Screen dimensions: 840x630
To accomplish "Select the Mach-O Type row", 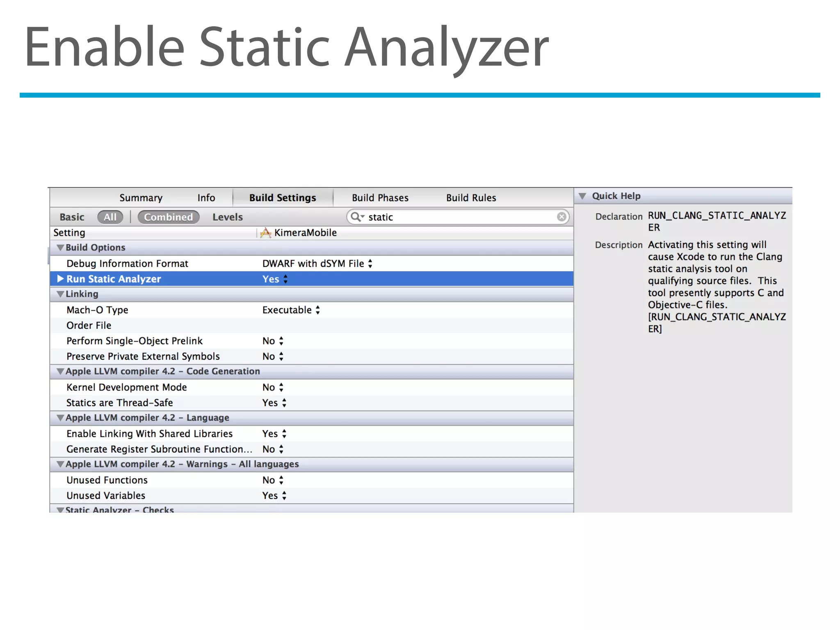I will click(x=312, y=310).
